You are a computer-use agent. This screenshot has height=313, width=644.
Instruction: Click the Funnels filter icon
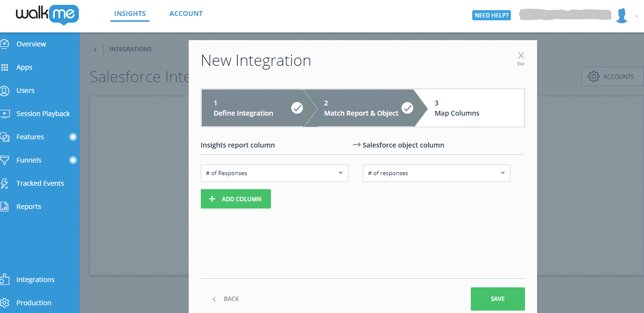(x=5, y=160)
